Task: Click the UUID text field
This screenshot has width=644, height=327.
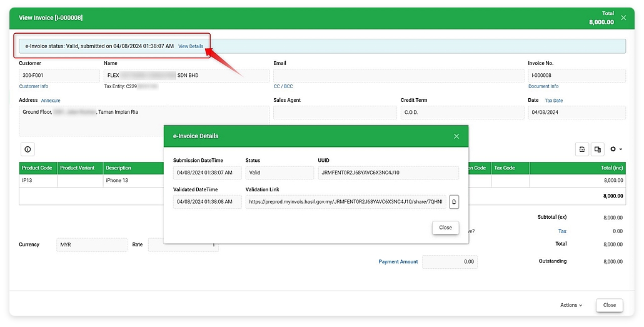Action: 388,173
